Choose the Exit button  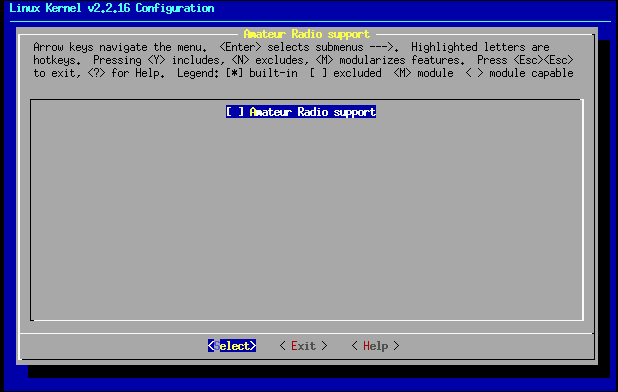point(303,346)
